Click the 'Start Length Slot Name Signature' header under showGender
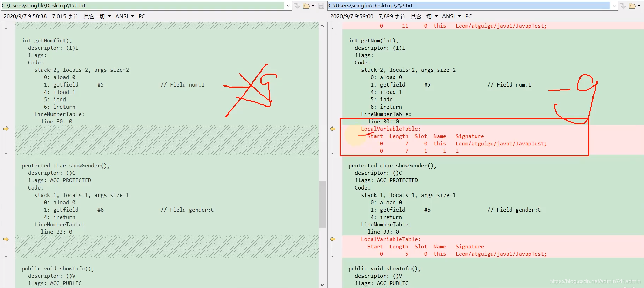 [426, 247]
